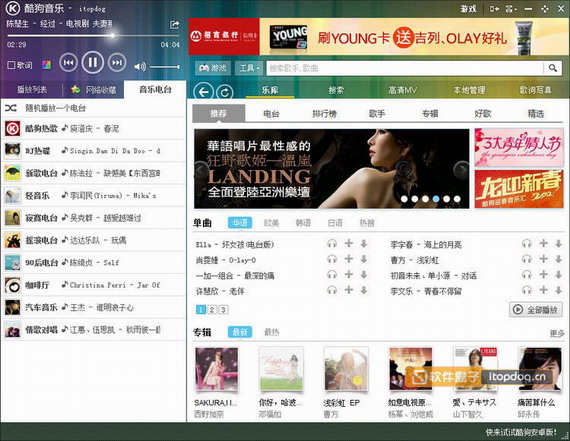Filter singles by 日语
Viewport: 570px width, 441px height.
click(335, 223)
